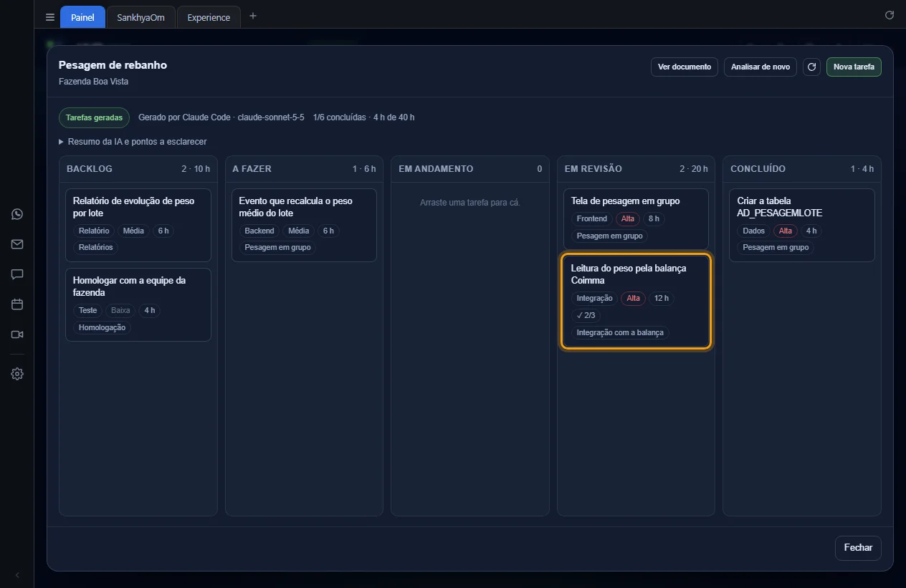
Task: Click the EM ANDAMENTO column header
Action: coord(470,169)
